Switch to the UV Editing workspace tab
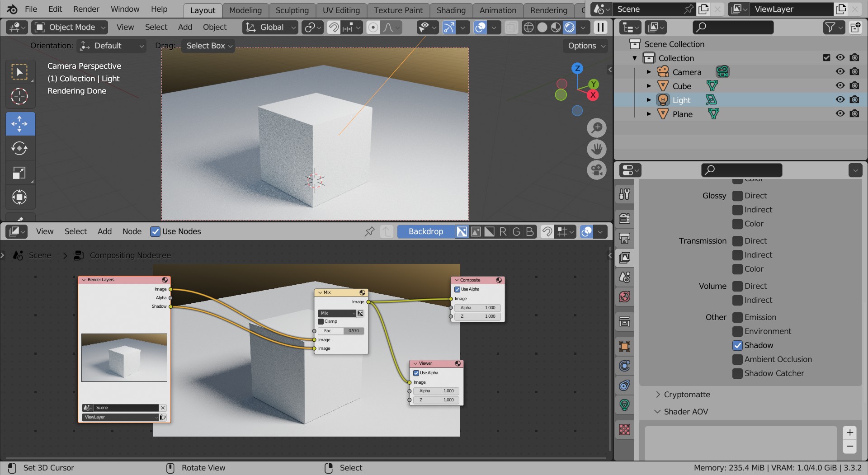 pos(341,10)
